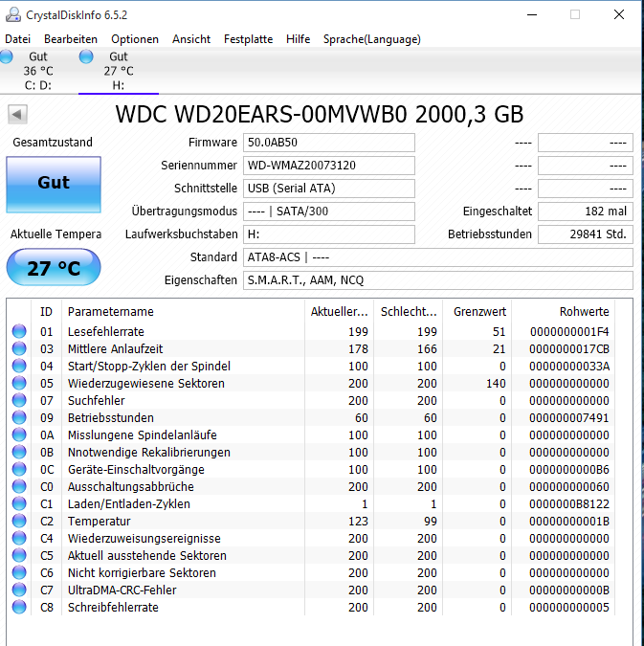The image size is (644, 646).
Task: Click status orb of Wiederzuweisungsereignisse row
Action: tap(19, 538)
